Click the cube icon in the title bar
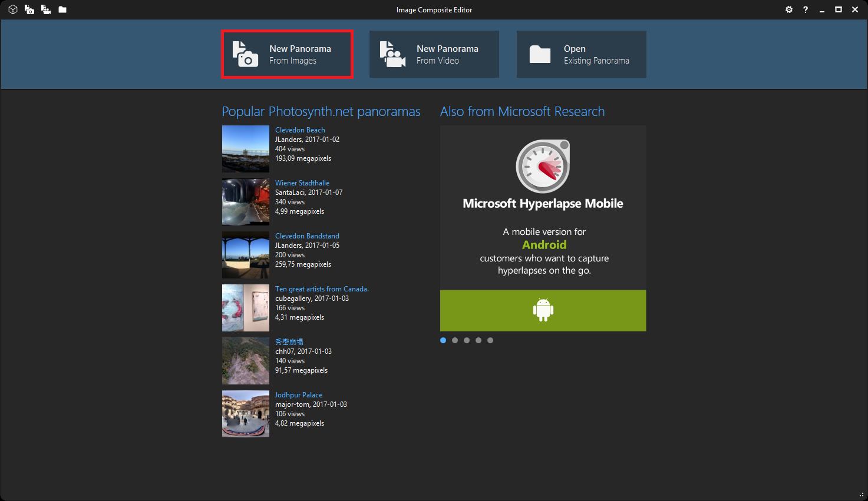This screenshot has width=868, height=501. coord(12,9)
